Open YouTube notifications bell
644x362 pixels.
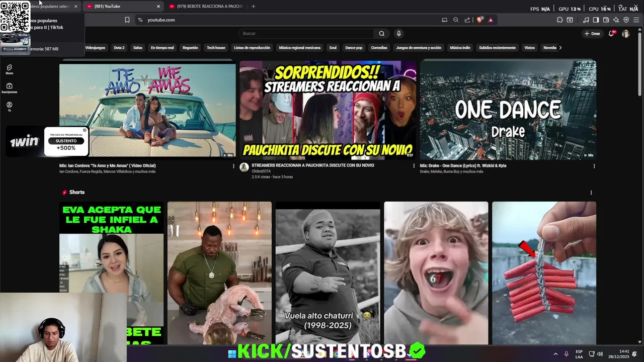(611, 34)
